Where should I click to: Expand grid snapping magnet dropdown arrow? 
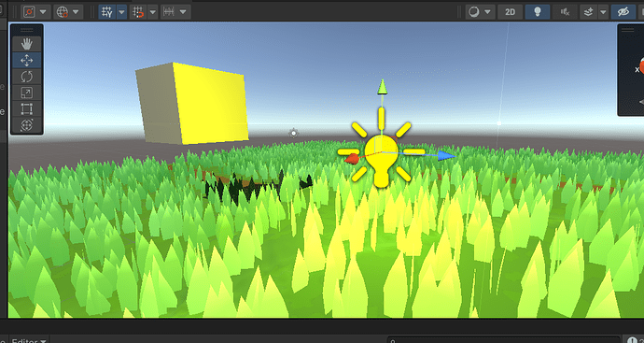click(152, 12)
